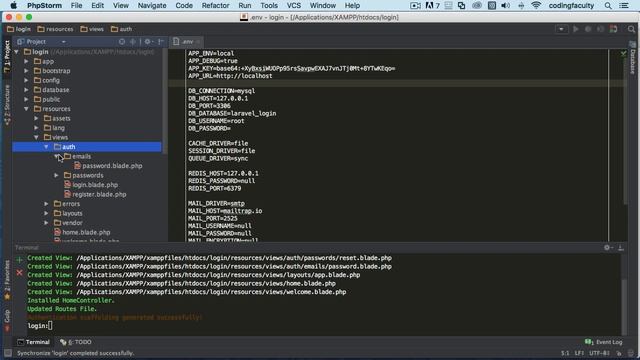Click the tool windows toggle icon in status bar
This screenshot has height=360, width=640.
pos(8,353)
